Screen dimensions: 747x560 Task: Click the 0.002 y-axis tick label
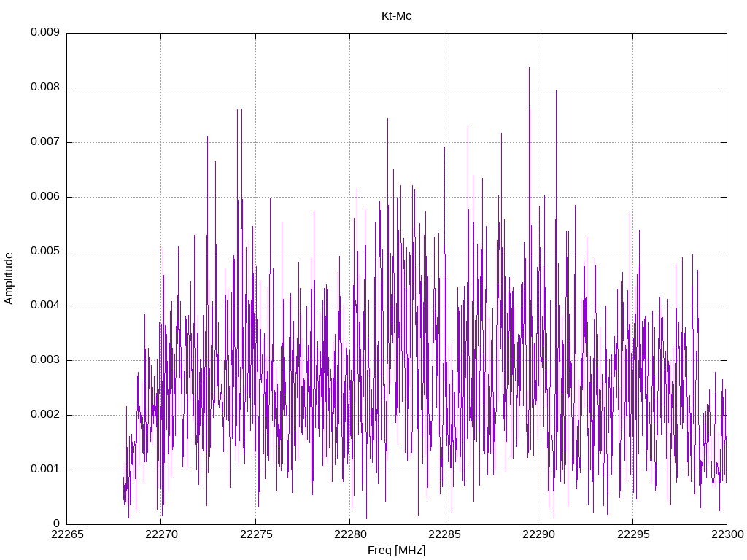click(x=45, y=414)
